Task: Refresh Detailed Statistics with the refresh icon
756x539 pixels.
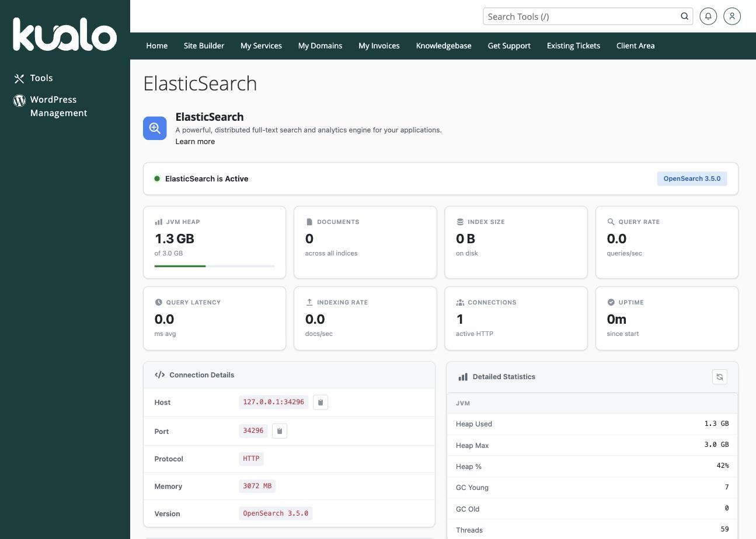Action: point(720,377)
